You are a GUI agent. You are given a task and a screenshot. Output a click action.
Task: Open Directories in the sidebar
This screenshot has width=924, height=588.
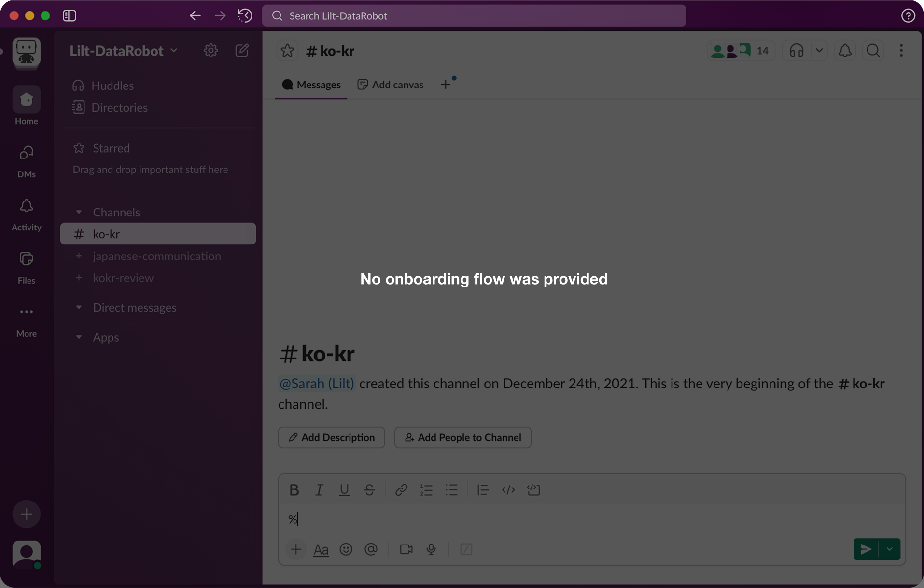110,107
